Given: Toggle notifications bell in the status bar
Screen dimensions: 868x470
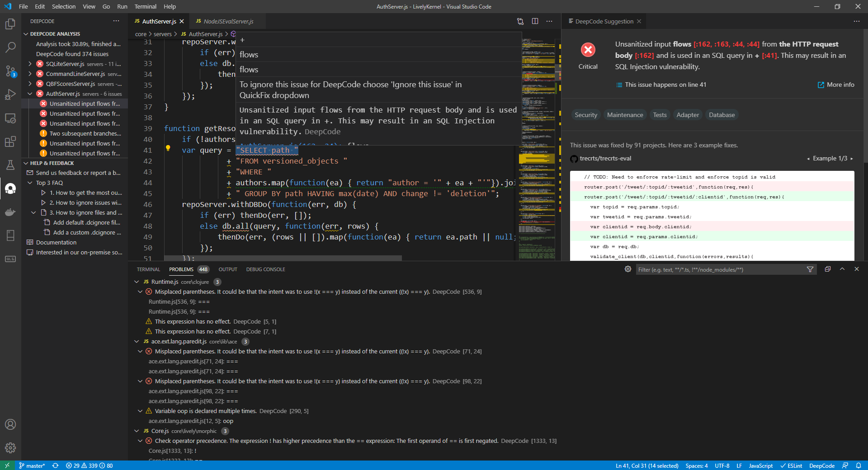Looking at the screenshot, I should coord(859,465).
